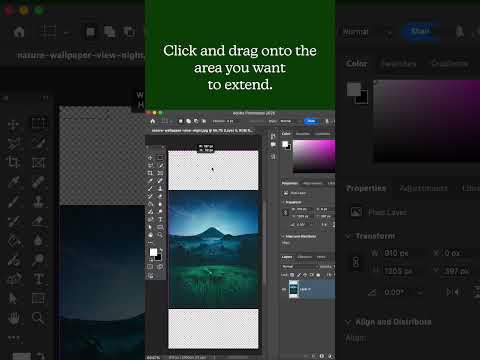The image size is (480, 360).
Task: Switch to the Adjustments tab
Action: 423,188
